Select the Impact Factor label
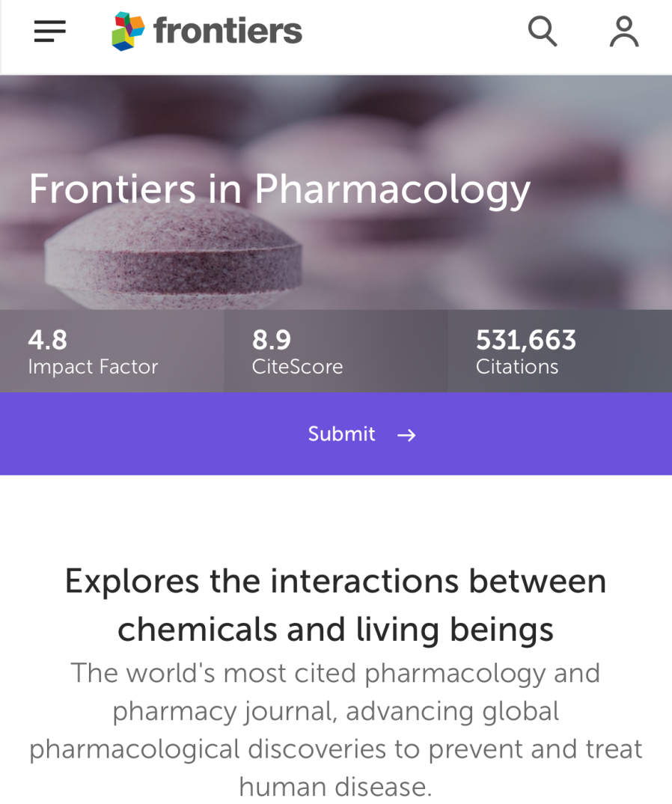 pos(93,367)
